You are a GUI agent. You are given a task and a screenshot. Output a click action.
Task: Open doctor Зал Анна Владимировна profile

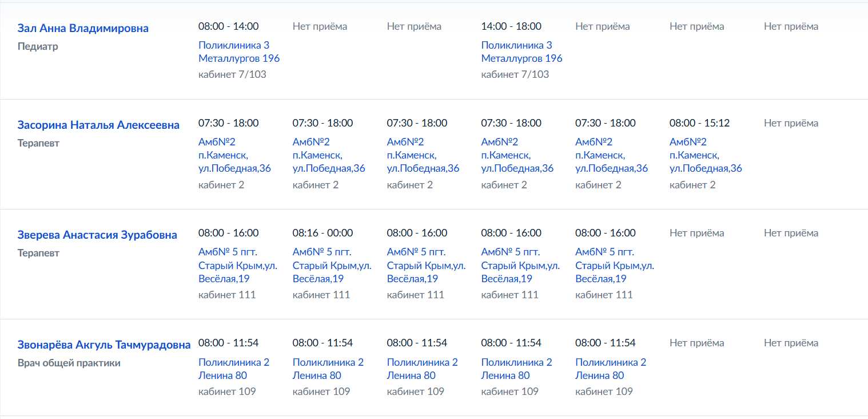[x=83, y=28]
